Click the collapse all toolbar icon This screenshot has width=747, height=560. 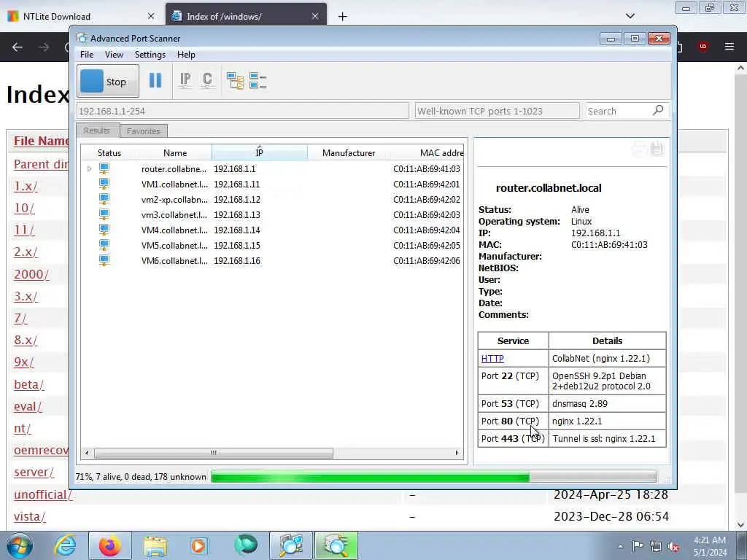pyautogui.click(x=258, y=80)
